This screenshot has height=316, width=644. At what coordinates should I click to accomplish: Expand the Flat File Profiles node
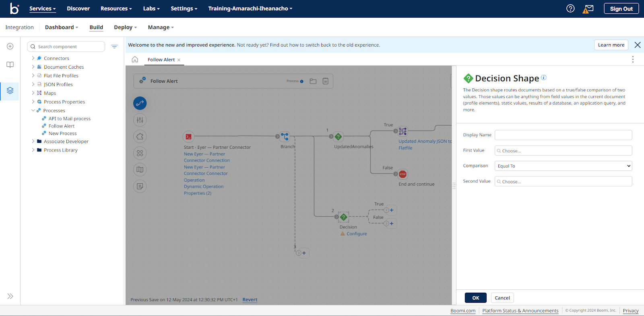coord(33,76)
